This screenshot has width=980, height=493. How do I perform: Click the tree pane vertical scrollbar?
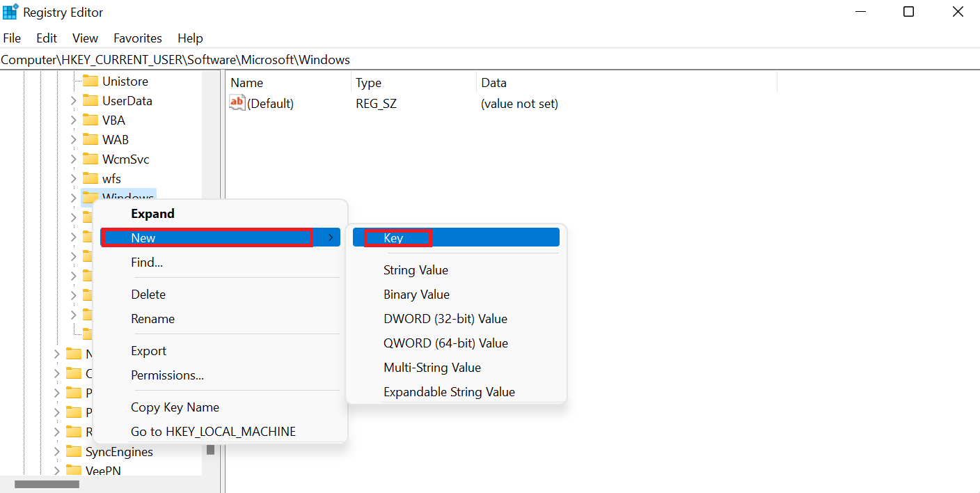[x=211, y=273]
